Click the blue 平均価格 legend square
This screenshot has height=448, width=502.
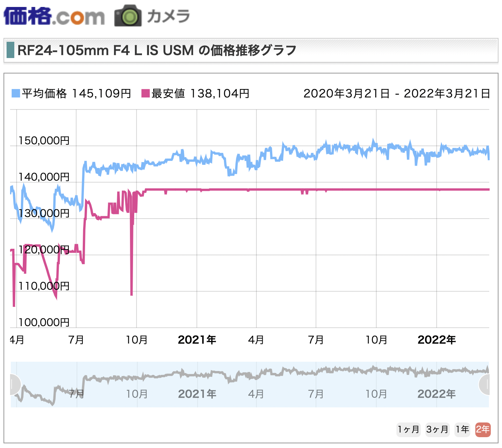(x=15, y=93)
